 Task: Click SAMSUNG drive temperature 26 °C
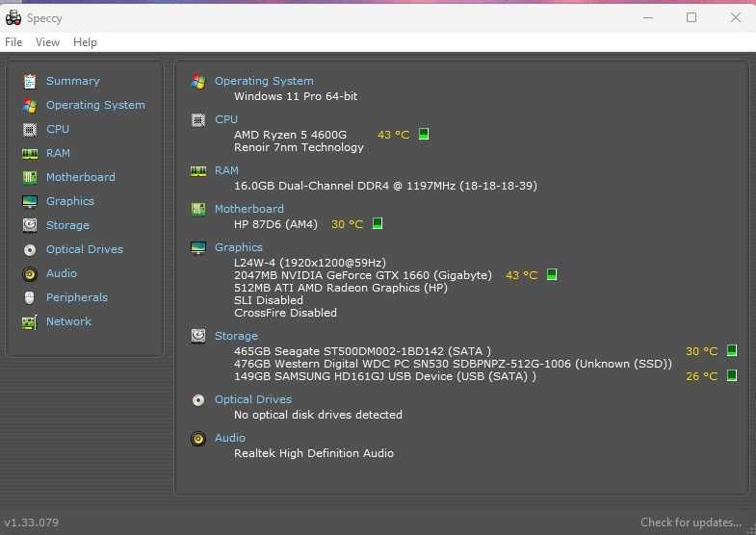coord(701,376)
